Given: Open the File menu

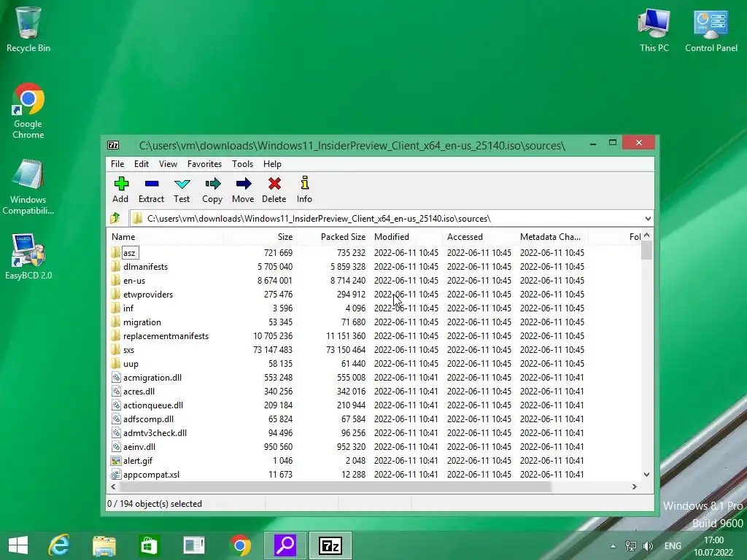Looking at the screenshot, I should (117, 164).
